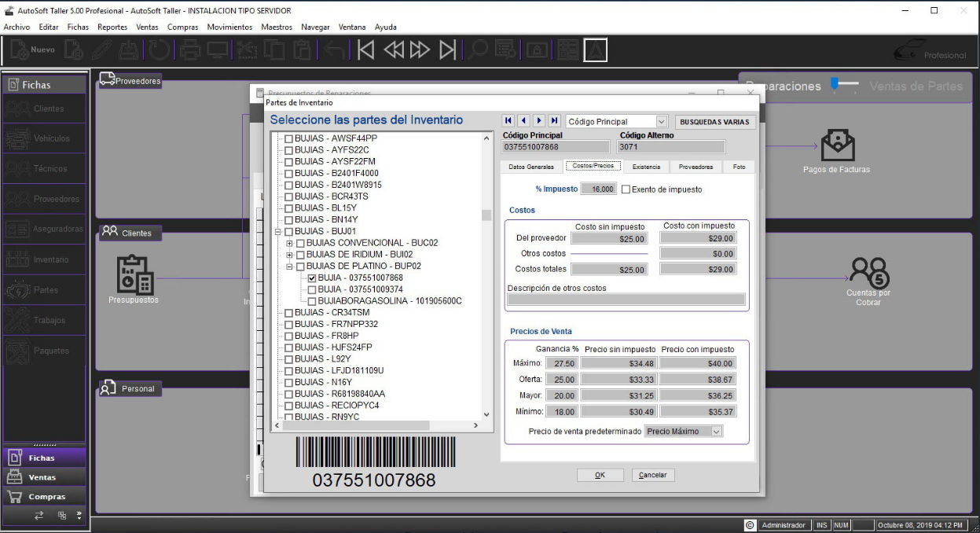The height and width of the screenshot is (533, 980).
Task: Open the Movimientos menu
Action: (229, 27)
